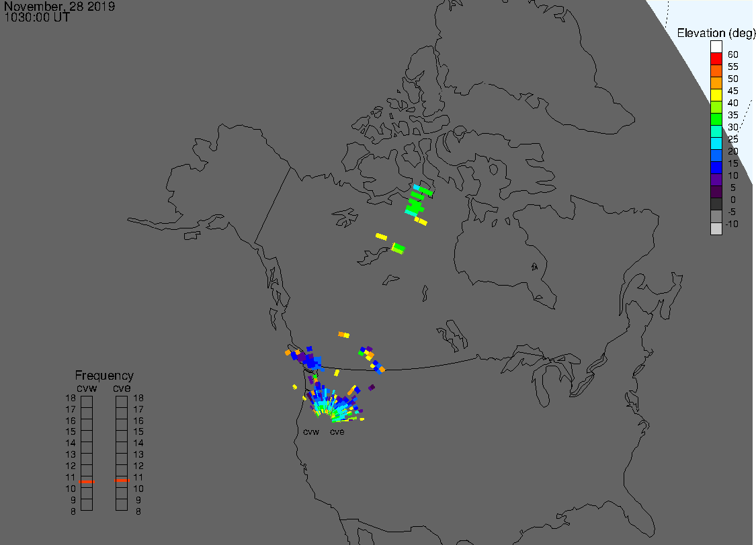Click the 18 label left of cvw scale

pos(71,399)
